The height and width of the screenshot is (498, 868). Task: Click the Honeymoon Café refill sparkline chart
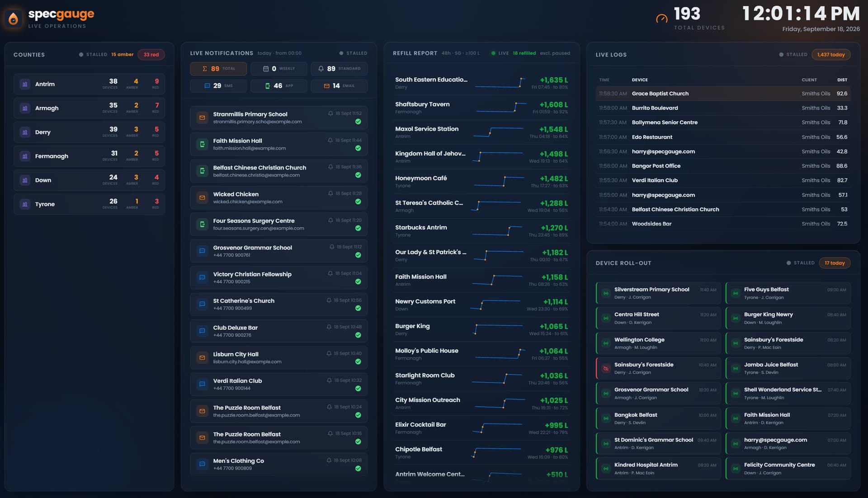click(x=498, y=181)
